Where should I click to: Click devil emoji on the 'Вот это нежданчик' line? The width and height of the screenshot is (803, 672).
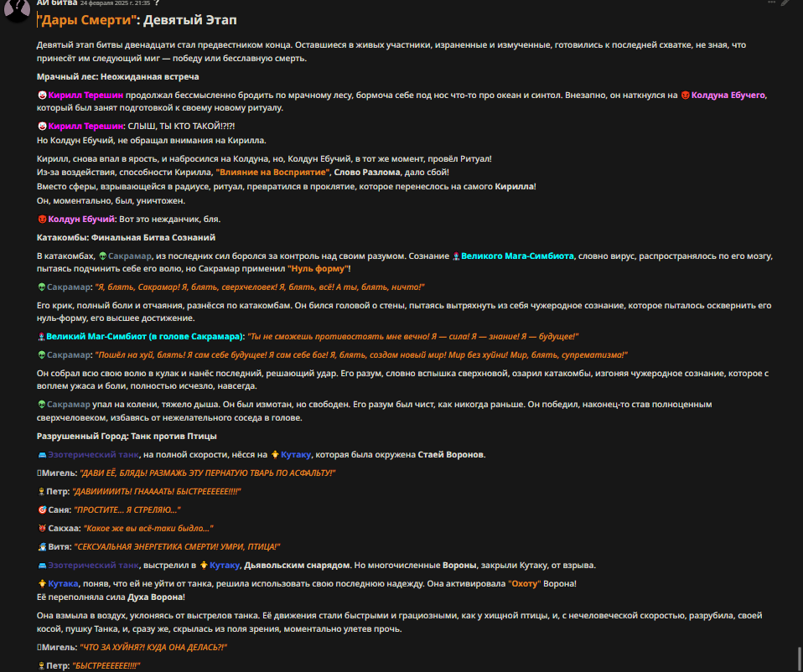42,219
